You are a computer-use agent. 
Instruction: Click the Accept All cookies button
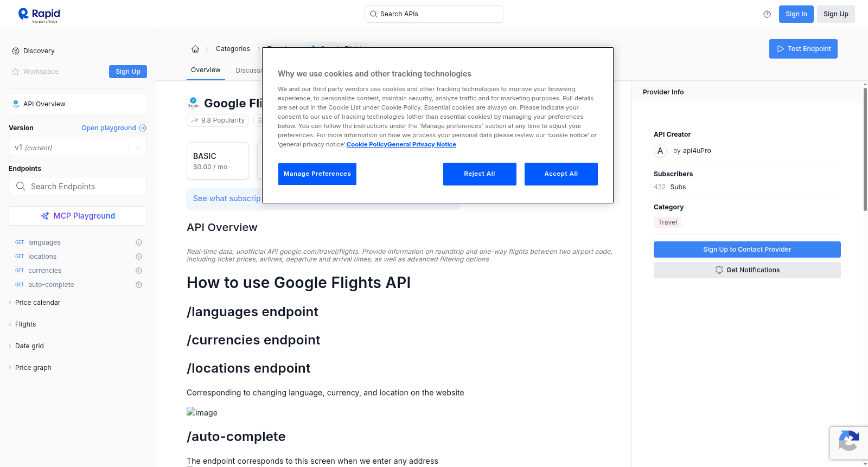click(561, 174)
